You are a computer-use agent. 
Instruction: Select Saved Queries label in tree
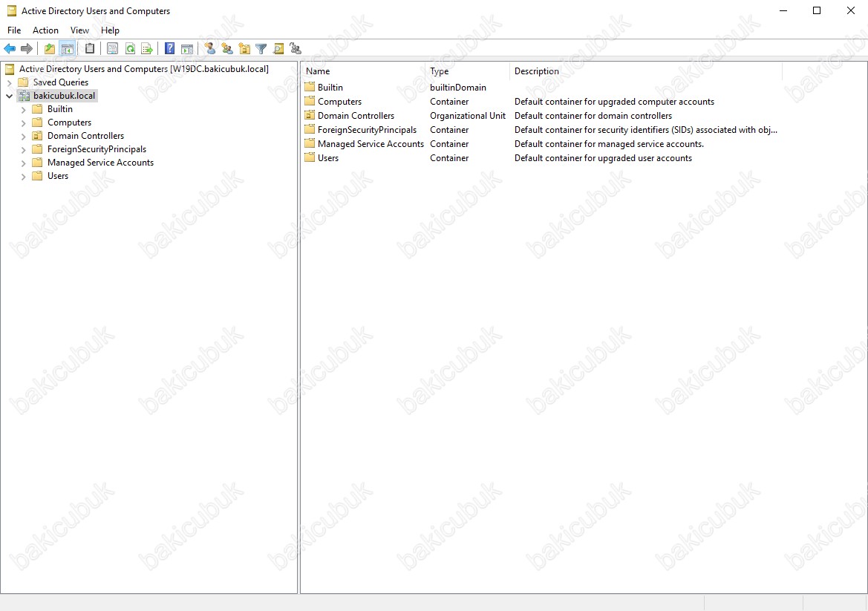(x=60, y=82)
